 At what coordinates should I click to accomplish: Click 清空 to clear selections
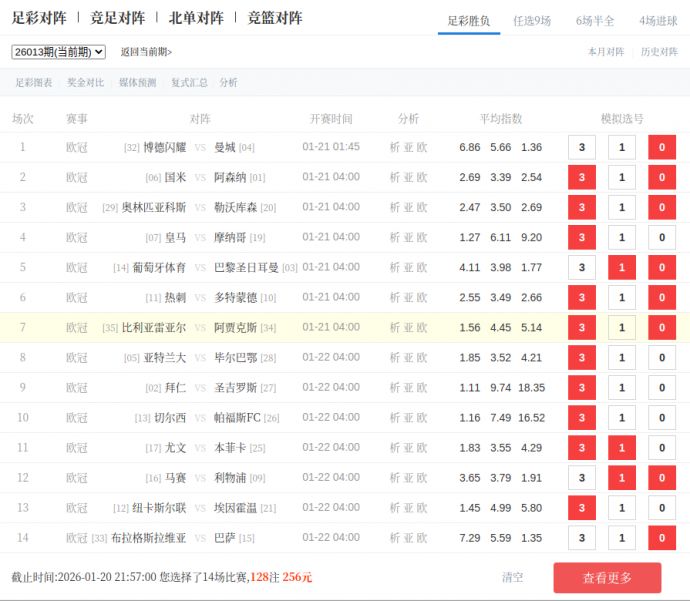[512, 577]
